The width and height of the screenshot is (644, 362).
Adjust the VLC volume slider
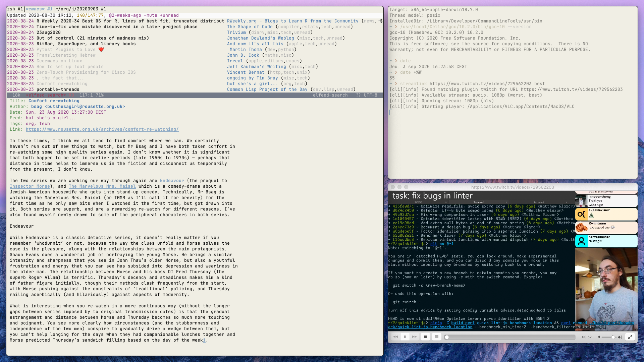coord(609,337)
